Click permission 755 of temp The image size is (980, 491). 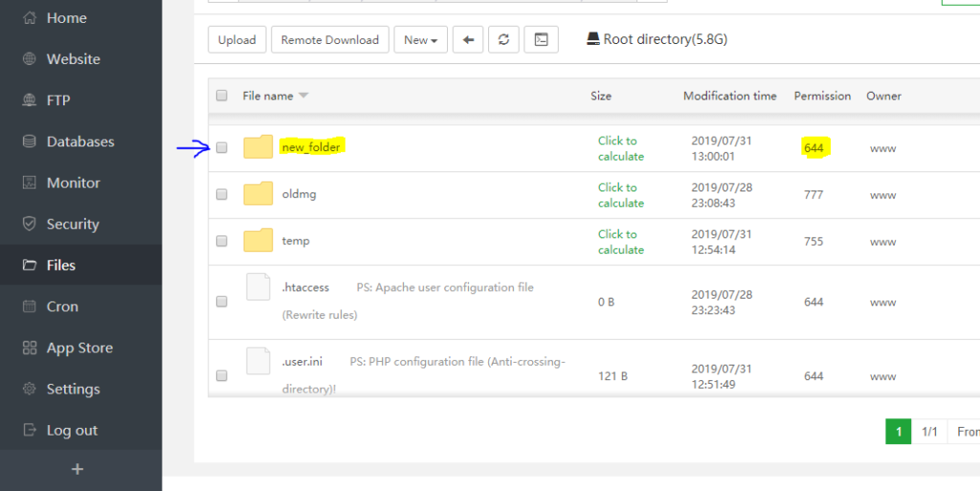(813, 242)
